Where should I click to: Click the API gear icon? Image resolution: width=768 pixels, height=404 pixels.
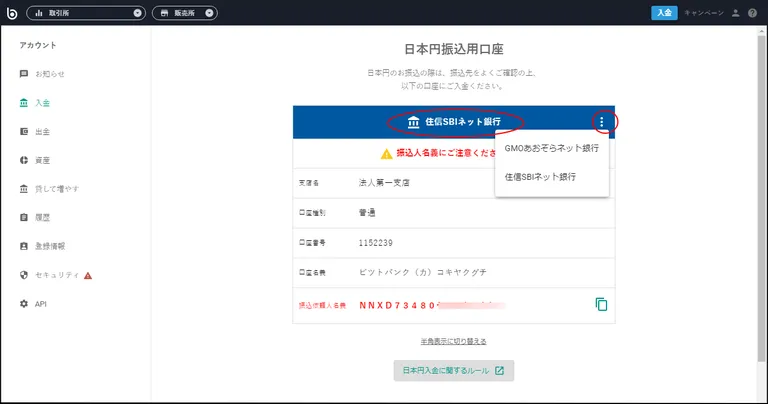pyautogui.click(x=24, y=304)
